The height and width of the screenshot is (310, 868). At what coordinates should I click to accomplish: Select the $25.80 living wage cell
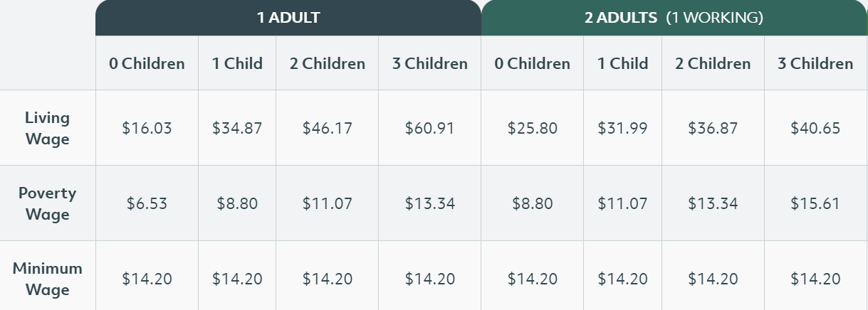(x=533, y=128)
